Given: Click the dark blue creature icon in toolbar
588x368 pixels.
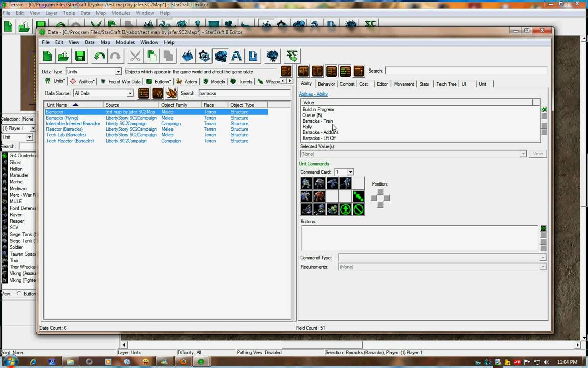Looking at the screenshot, I should point(273,56).
